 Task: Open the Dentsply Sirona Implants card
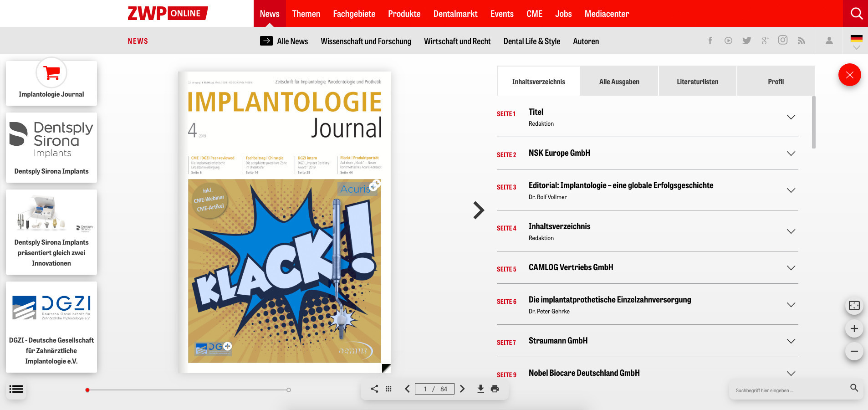51,148
